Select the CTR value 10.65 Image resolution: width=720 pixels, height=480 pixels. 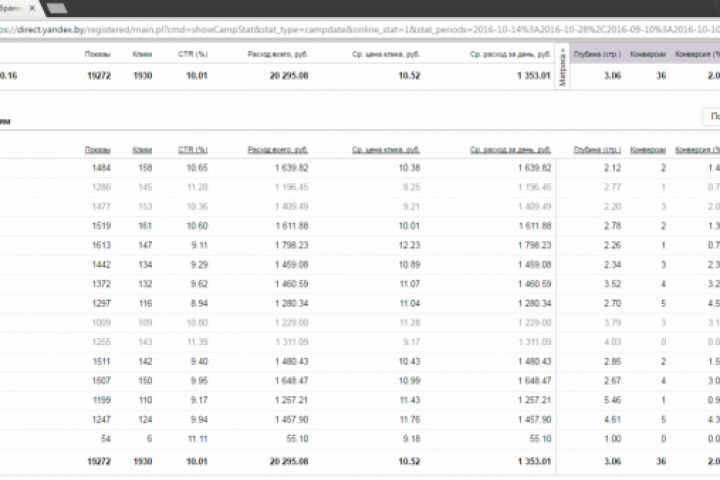click(x=197, y=168)
